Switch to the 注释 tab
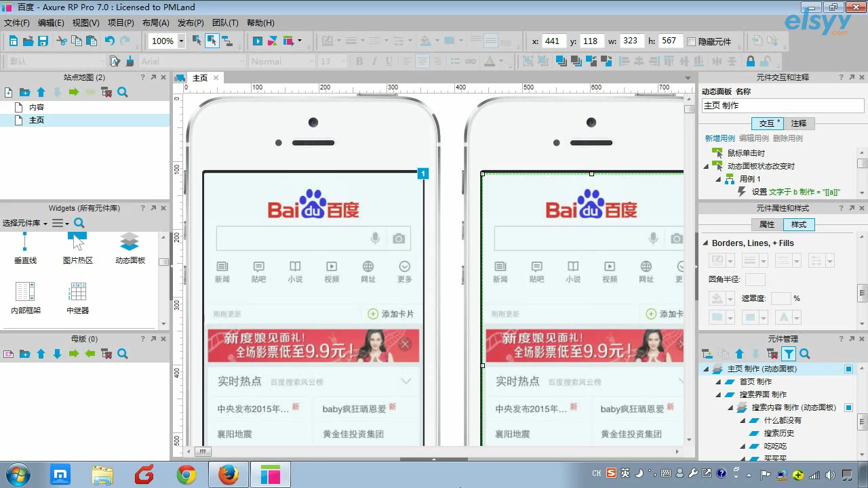The width and height of the screenshot is (868, 488). point(799,123)
